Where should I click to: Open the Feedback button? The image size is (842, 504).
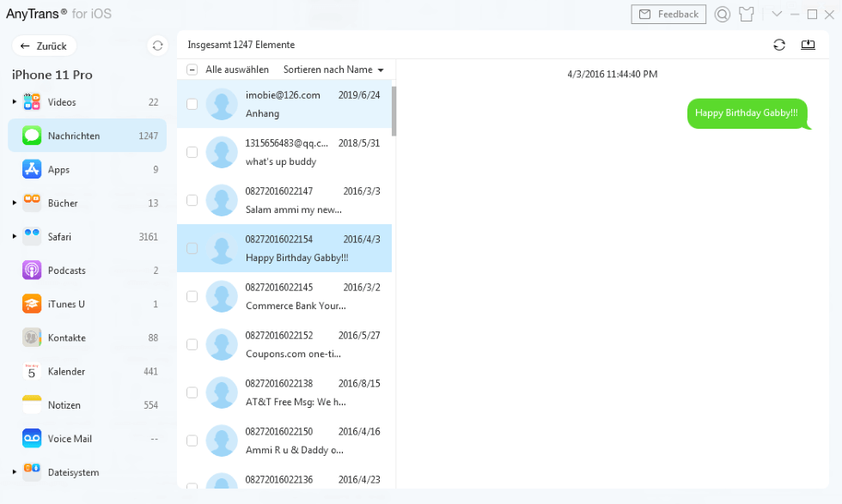tap(668, 14)
